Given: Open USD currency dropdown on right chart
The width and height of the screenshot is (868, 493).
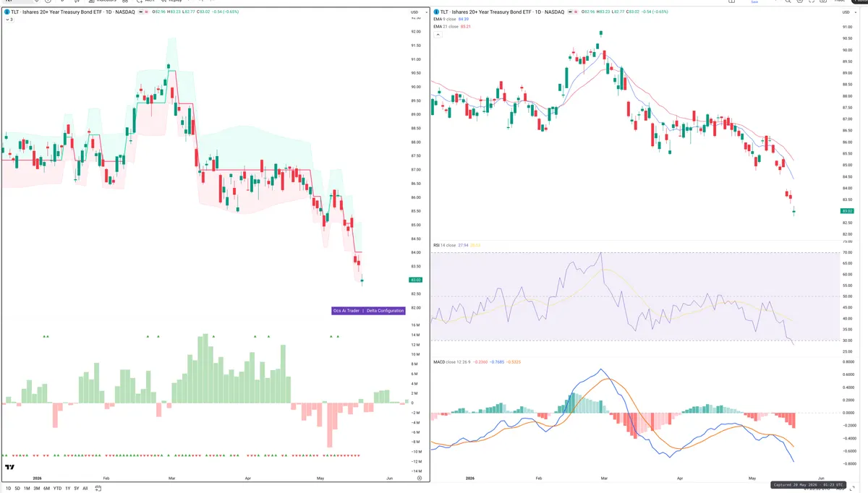Looking at the screenshot, I should coord(848,12).
